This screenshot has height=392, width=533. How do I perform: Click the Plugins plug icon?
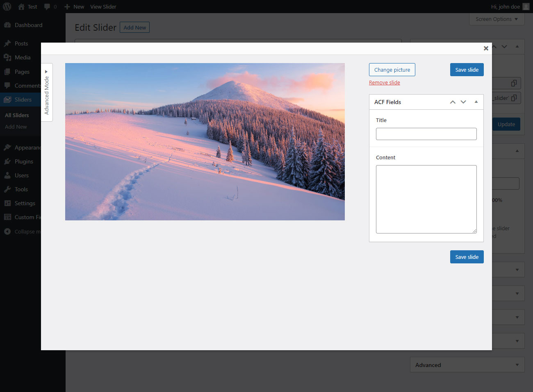point(7,161)
